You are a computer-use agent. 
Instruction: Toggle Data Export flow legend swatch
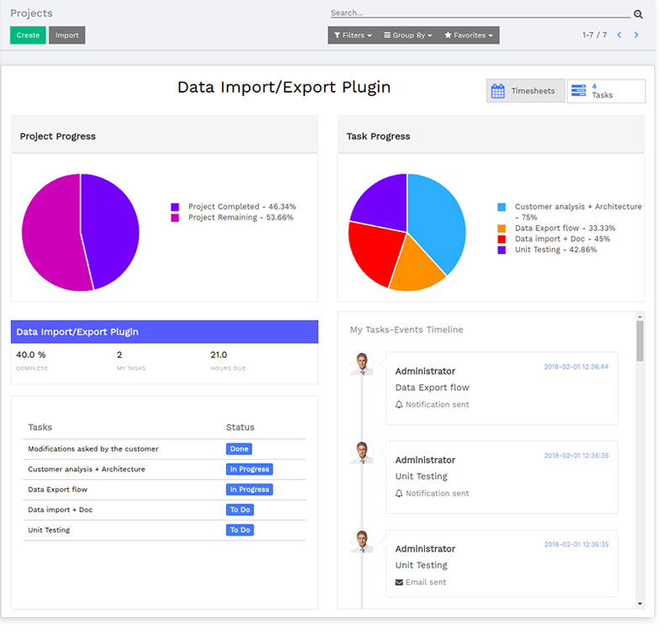[501, 229]
